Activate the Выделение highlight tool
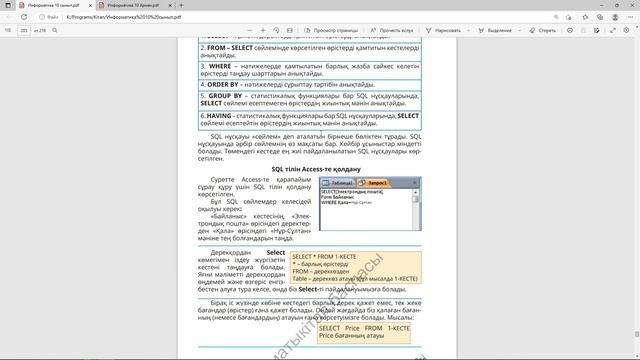Viewport: 640px width, 360px height. [495, 30]
